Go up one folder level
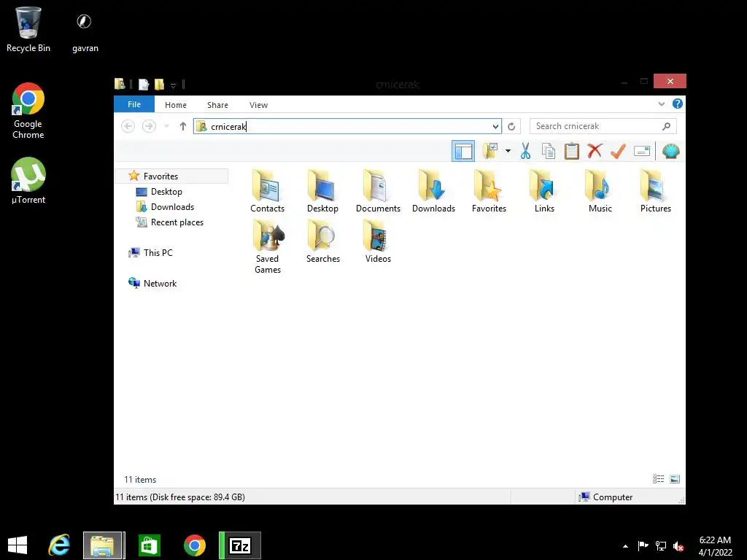747x560 pixels. coord(183,126)
